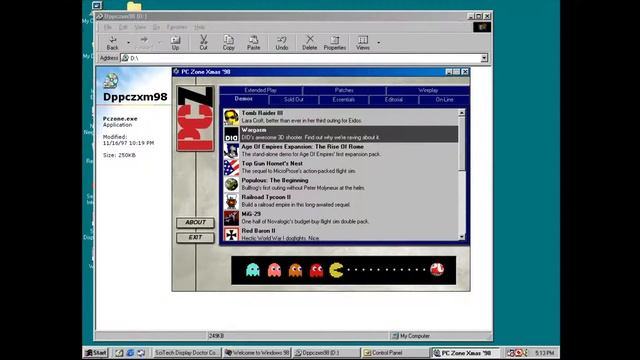Switch to the Wireplay tab
Image resolution: width=640 pixels, height=360 pixels.
428,90
